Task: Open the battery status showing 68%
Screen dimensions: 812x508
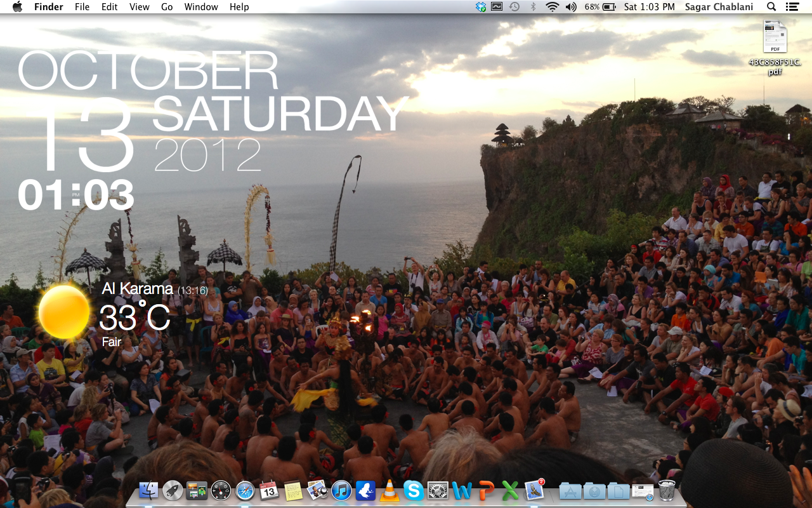Action: point(600,7)
